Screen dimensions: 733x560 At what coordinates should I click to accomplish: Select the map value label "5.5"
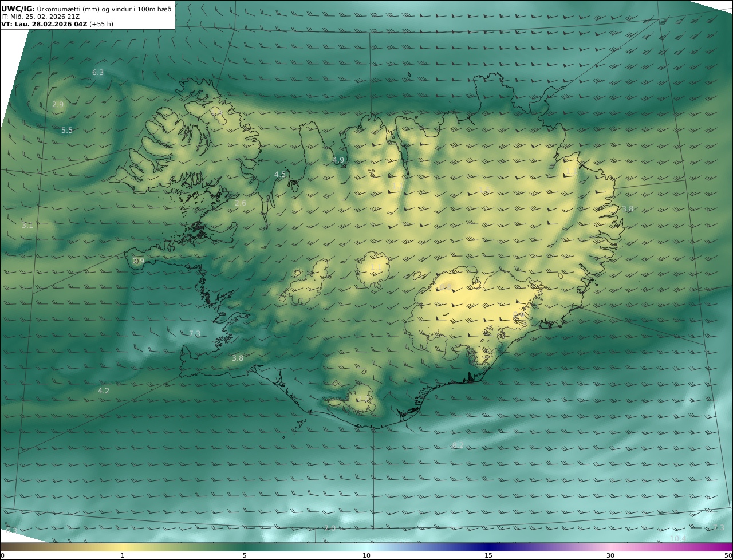tap(67, 131)
